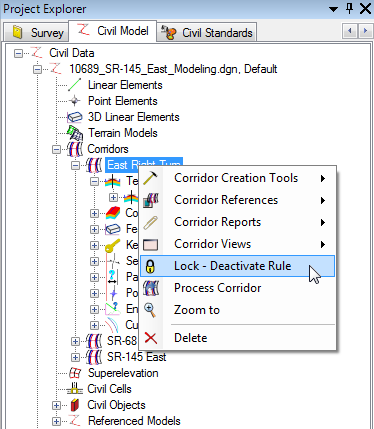Viewport: 374px width, 429px height.
Task: Click the Corridors node icon
Action: [75, 149]
